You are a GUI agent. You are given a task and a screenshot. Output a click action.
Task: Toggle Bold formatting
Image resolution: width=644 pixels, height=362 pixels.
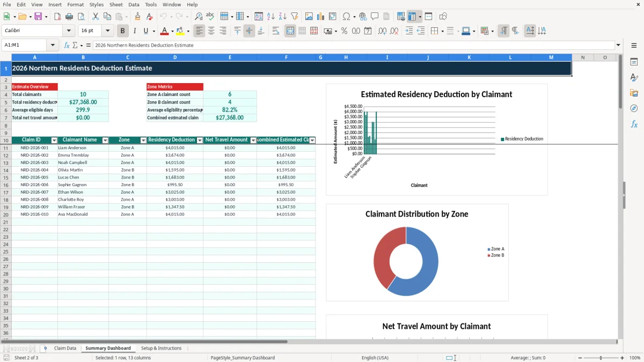[123, 31]
